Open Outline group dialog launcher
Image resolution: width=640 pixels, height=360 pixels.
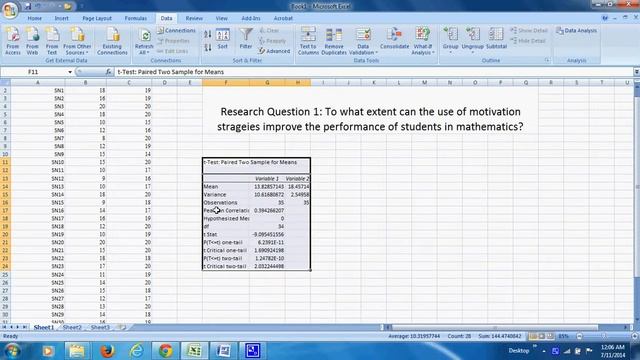tap(547, 60)
